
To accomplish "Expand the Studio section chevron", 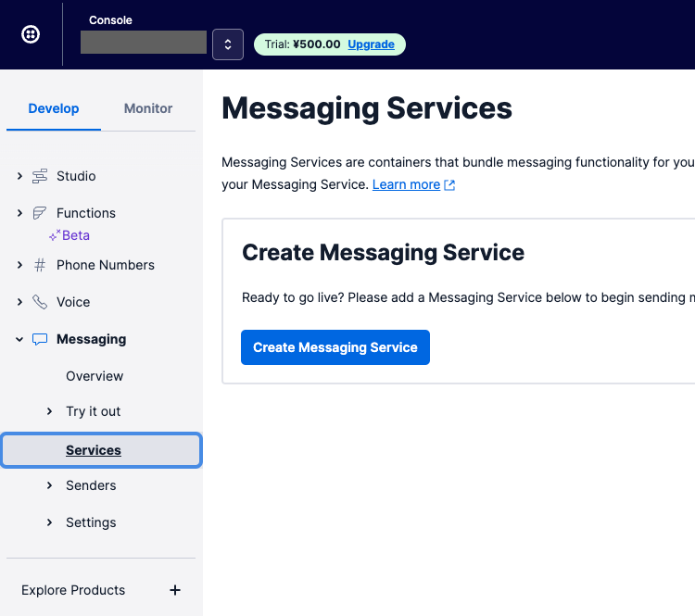I will click(19, 176).
